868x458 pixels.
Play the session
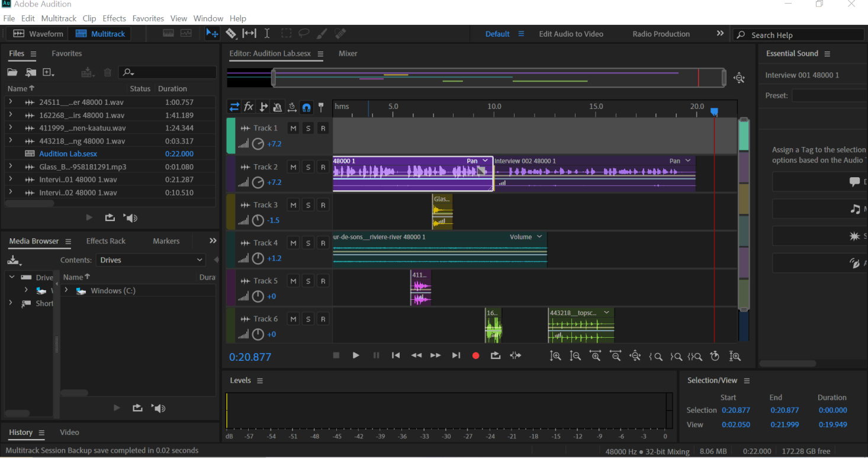click(356, 355)
